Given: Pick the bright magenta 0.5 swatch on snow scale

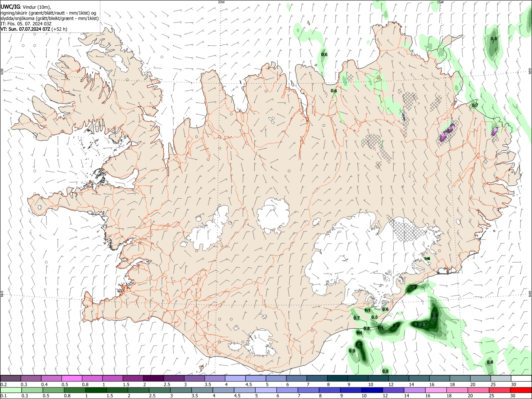Looking at the screenshot, I should [x=71, y=378].
